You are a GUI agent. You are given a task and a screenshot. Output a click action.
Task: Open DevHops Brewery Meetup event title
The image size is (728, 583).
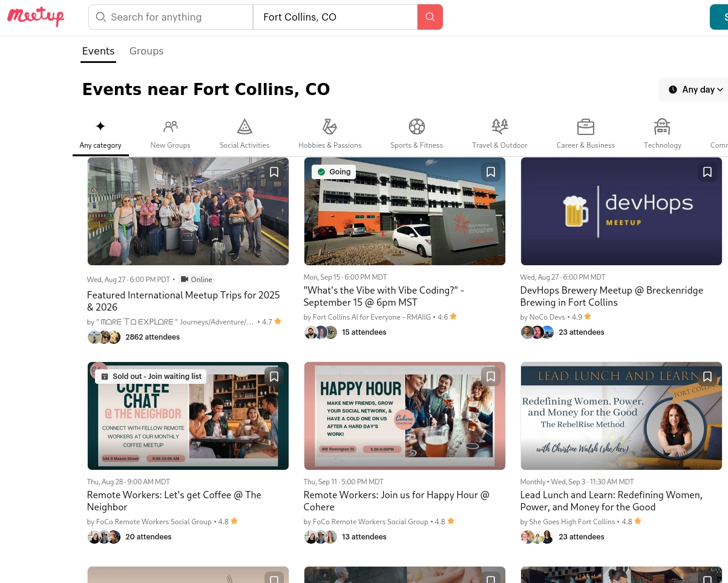[x=612, y=296]
